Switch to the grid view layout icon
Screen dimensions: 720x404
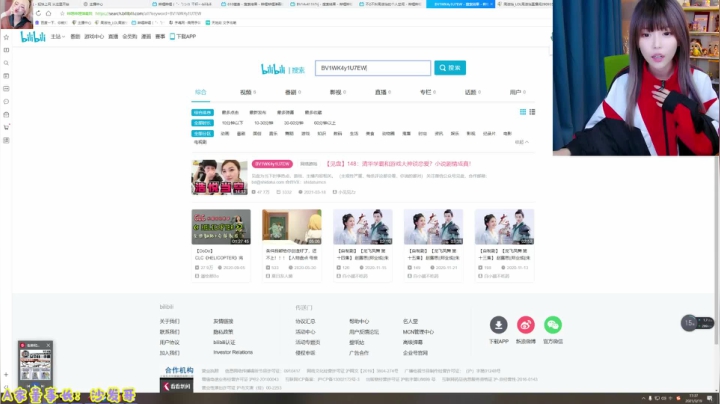(x=523, y=112)
